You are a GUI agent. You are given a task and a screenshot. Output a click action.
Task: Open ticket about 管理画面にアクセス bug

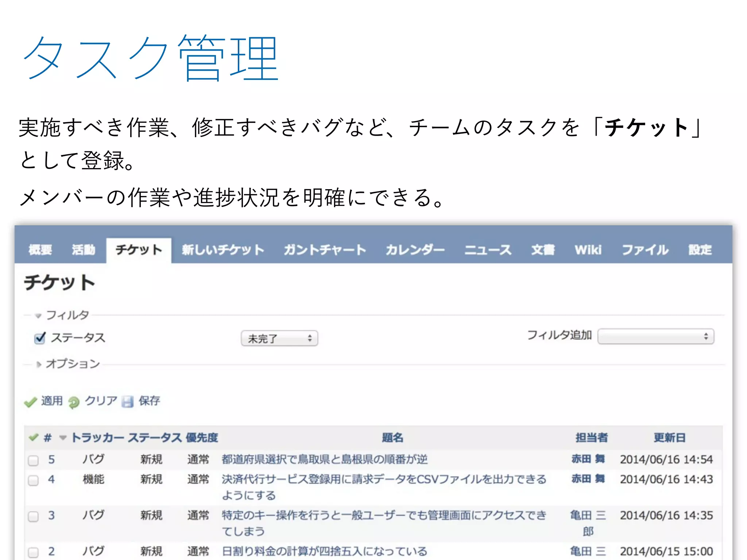tap(384, 523)
